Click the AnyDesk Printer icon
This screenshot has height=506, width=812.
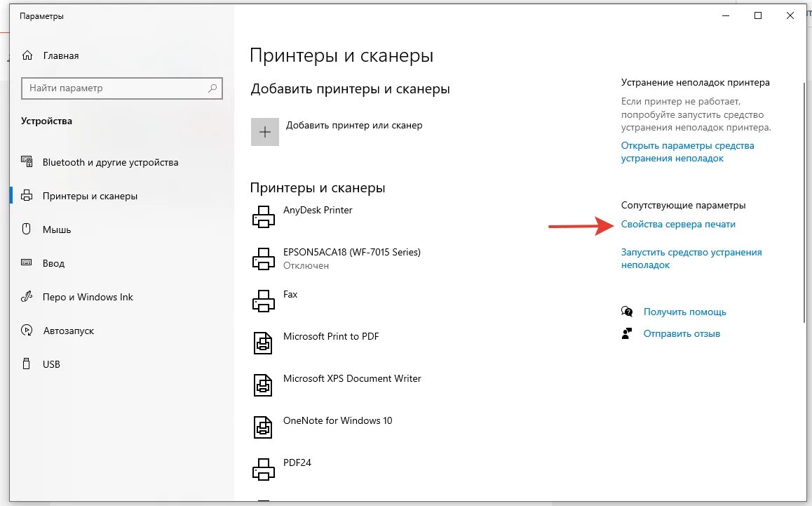pos(263,217)
